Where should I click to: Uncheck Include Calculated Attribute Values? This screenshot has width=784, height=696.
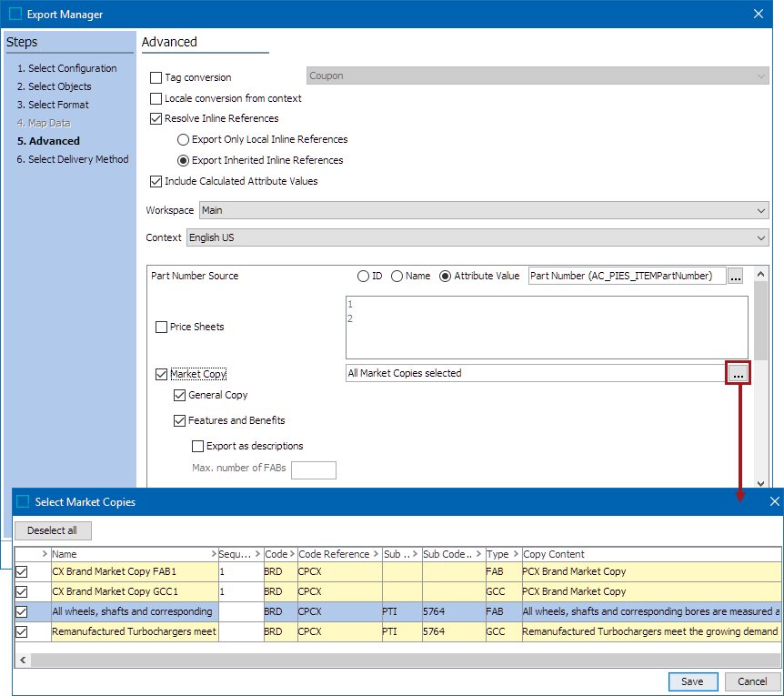click(156, 181)
